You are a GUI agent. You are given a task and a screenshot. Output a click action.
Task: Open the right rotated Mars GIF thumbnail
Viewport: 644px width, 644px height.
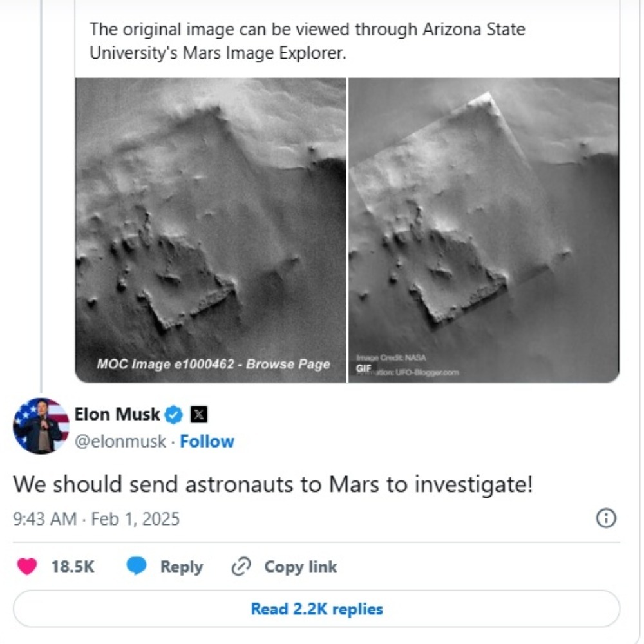pyautogui.click(x=483, y=230)
